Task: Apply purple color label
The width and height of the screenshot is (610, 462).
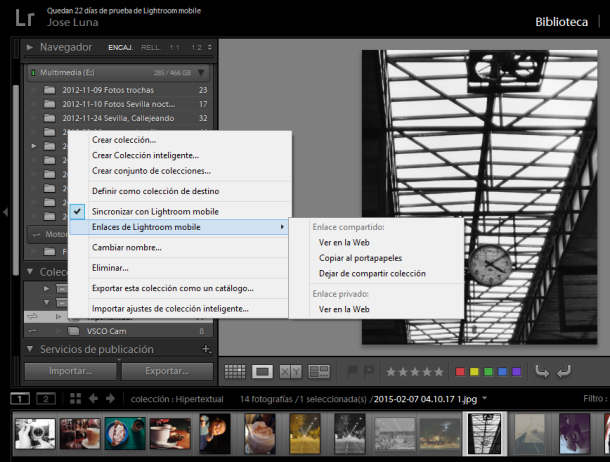Action: 516,372
